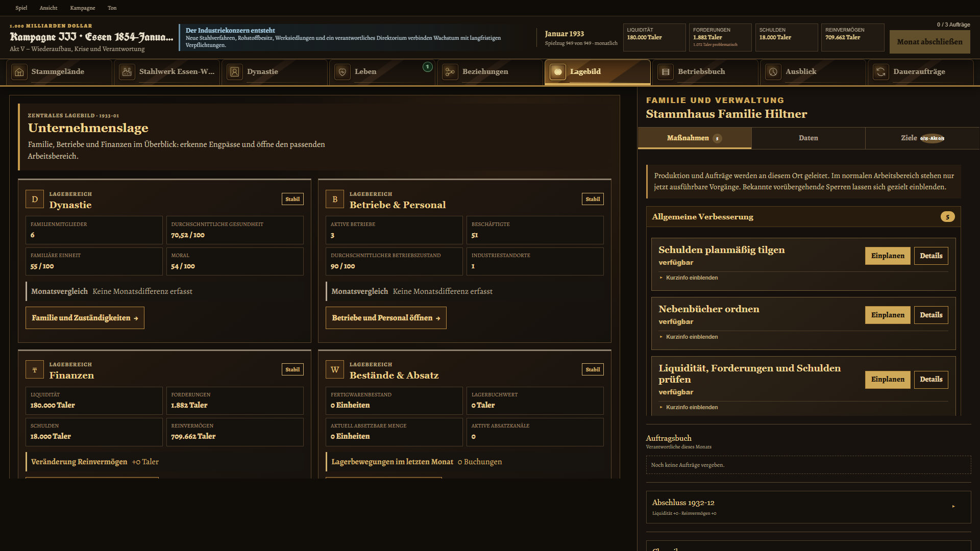Open Details for Schulden planmäßig tilgen
The width and height of the screenshot is (980, 551).
931,256
